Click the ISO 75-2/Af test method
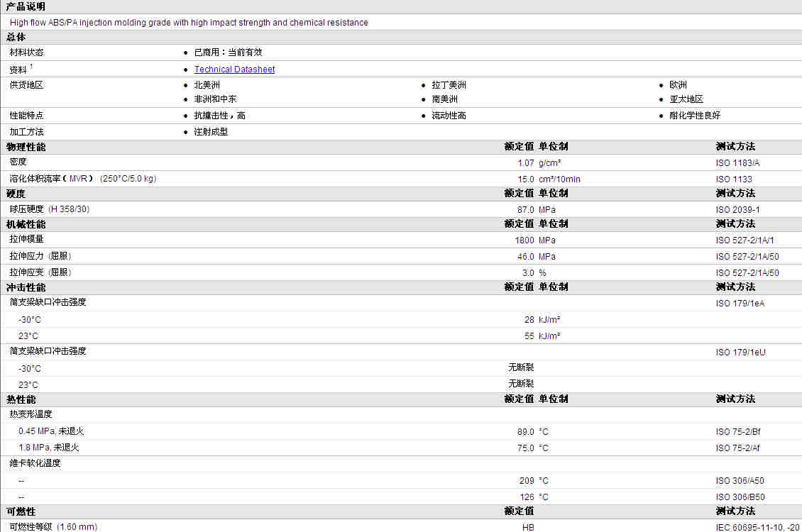This screenshot has height=532, width=802. pos(737,448)
